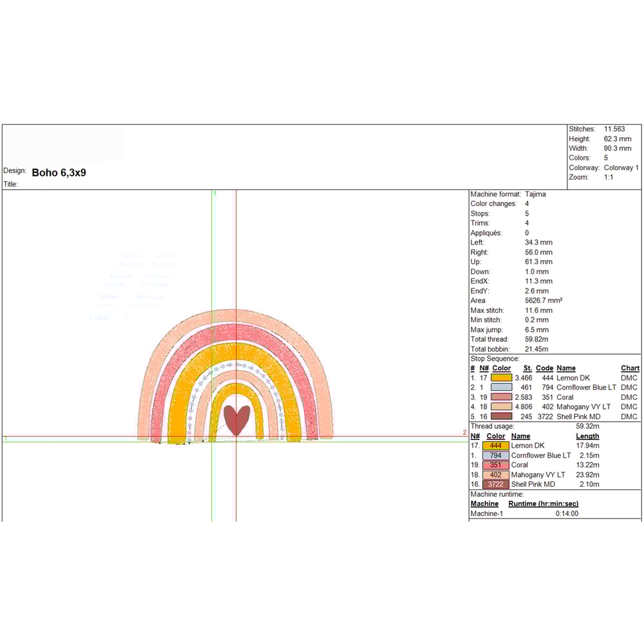The height and width of the screenshot is (644, 644).
Task: Click the Chart column header
Action: tap(630, 368)
